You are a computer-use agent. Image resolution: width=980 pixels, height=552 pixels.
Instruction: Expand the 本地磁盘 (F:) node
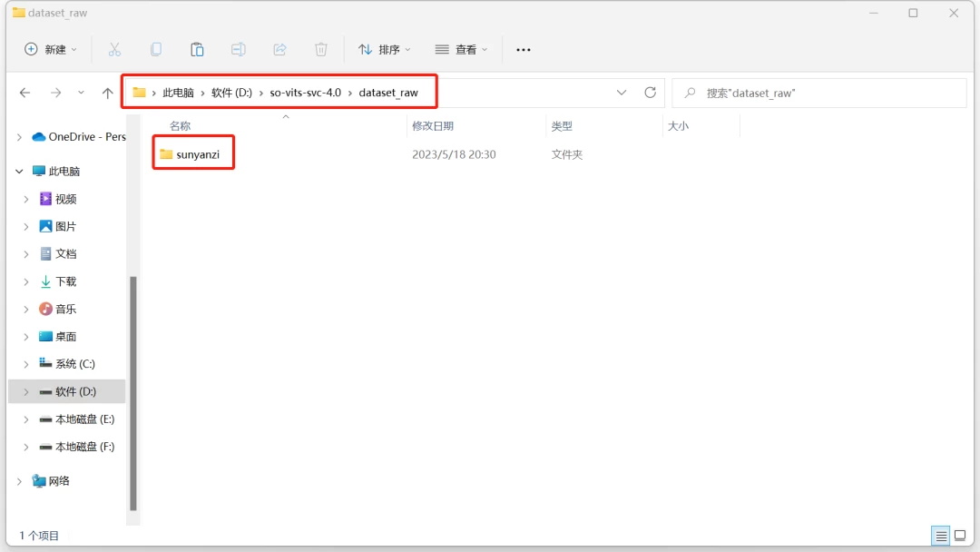click(x=26, y=447)
